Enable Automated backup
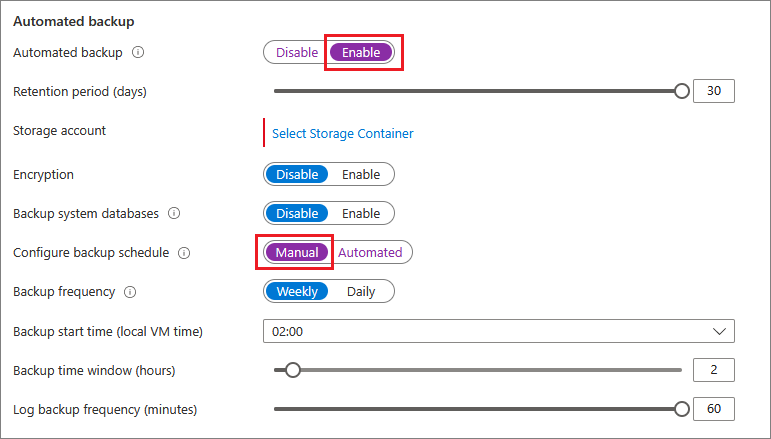This screenshot has height=439, width=771. click(x=361, y=52)
